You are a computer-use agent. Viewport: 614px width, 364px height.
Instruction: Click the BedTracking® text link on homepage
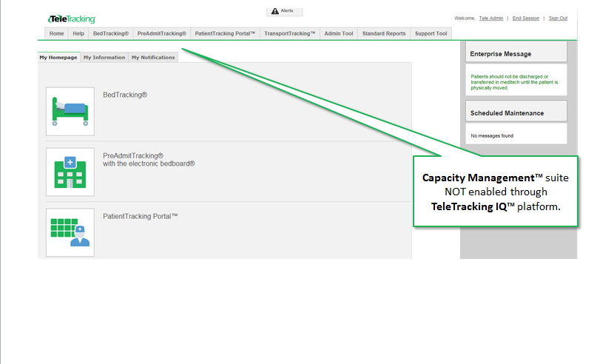pyautogui.click(x=125, y=95)
